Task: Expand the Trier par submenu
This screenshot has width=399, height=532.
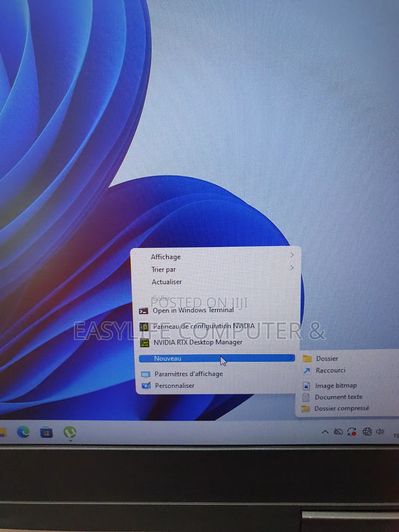Action: 216,269
